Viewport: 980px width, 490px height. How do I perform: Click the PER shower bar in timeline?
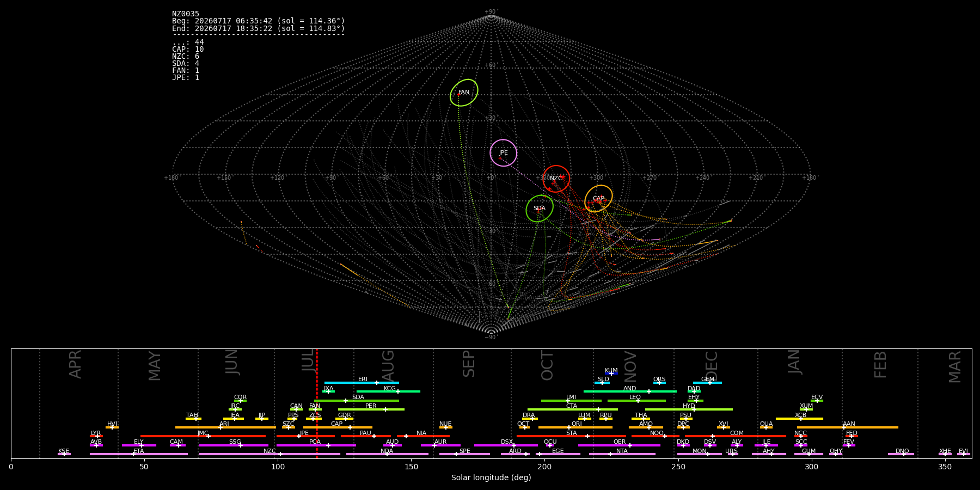pos(371,409)
